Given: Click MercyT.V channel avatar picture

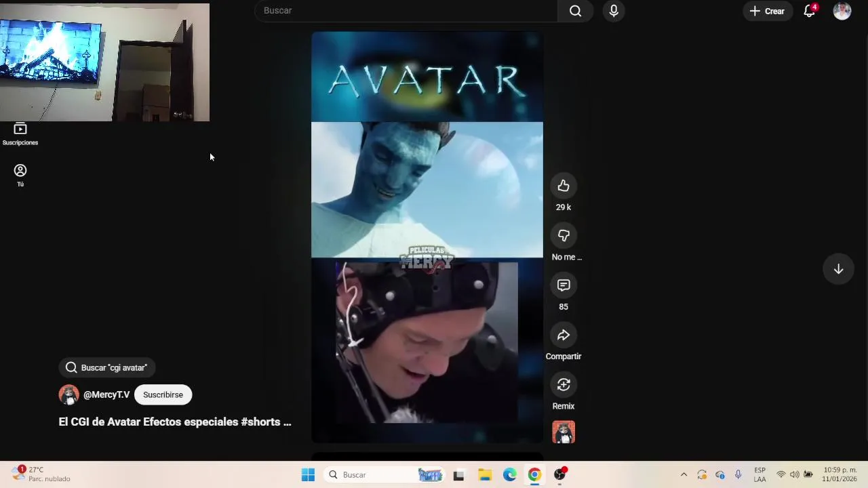Looking at the screenshot, I should pyautogui.click(x=68, y=394).
